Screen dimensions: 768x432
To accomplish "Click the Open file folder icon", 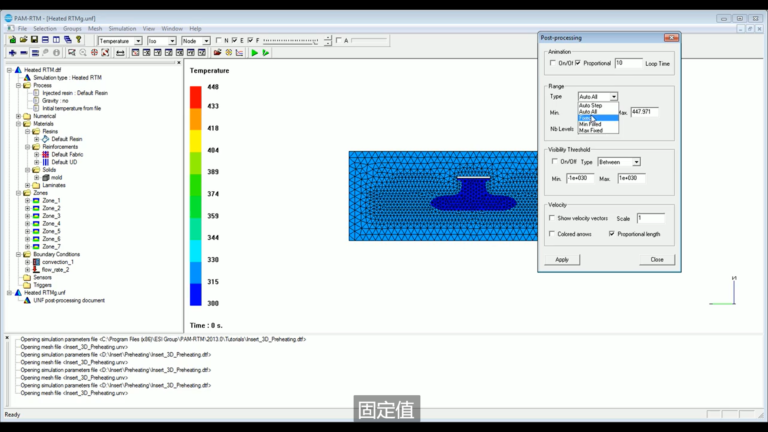I will point(23,40).
